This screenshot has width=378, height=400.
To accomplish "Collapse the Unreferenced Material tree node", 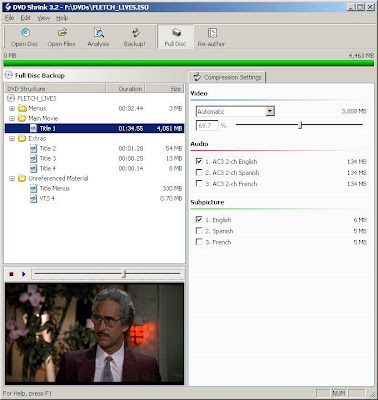I will coord(12,178).
